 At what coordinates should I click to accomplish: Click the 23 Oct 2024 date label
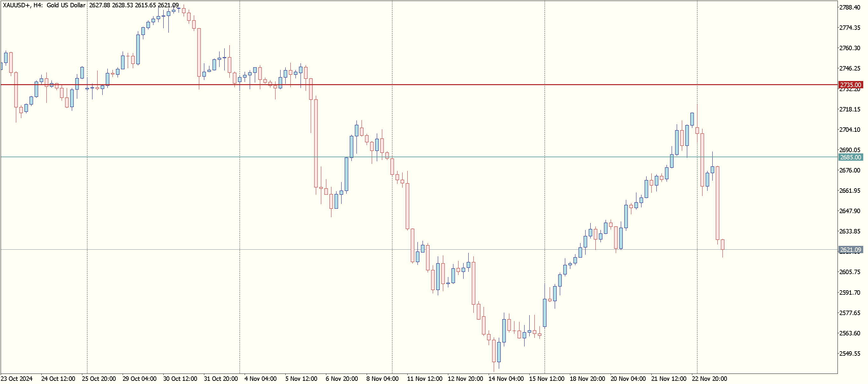17,379
